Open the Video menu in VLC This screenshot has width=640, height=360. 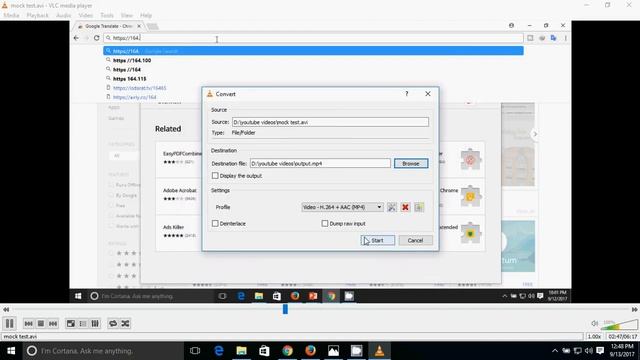tap(86, 15)
